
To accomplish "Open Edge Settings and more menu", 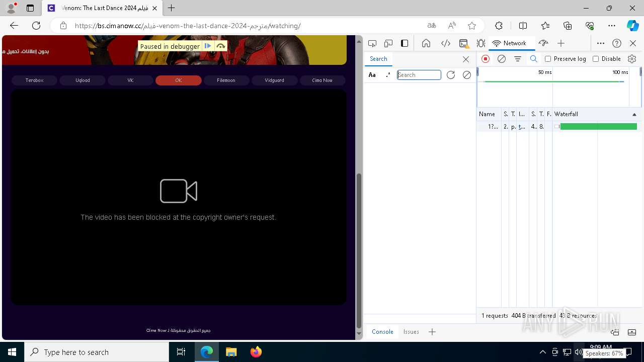I will click(612, 26).
